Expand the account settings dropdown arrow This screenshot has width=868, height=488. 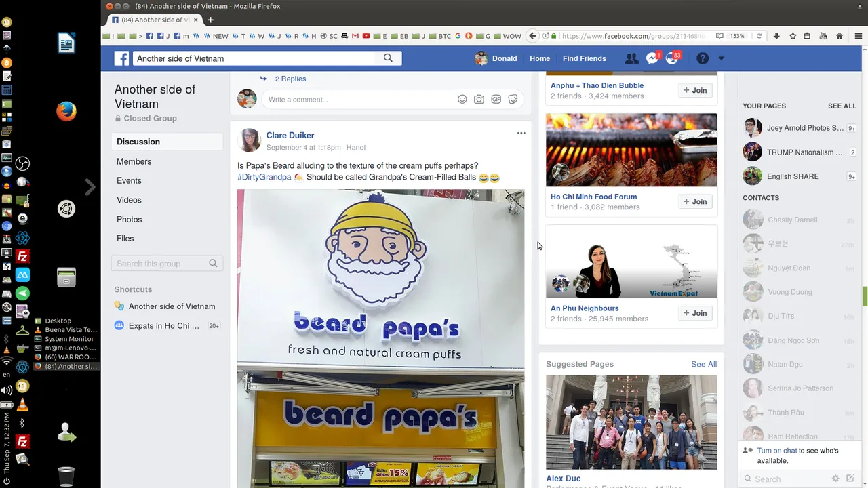tap(721, 58)
